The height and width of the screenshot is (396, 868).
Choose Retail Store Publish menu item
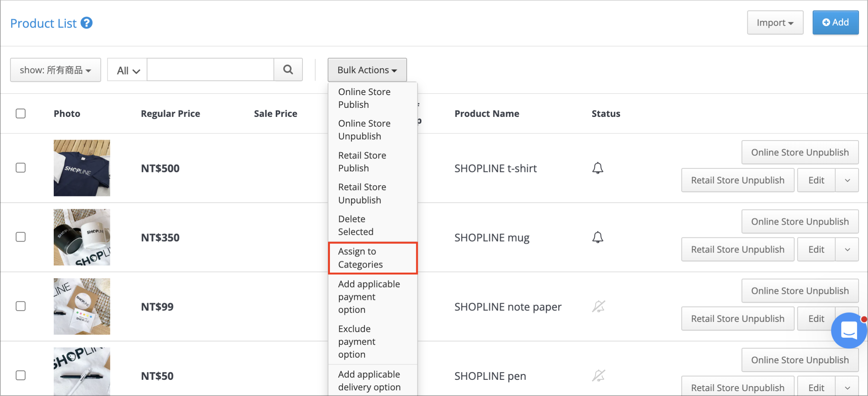(x=373, y=162)
